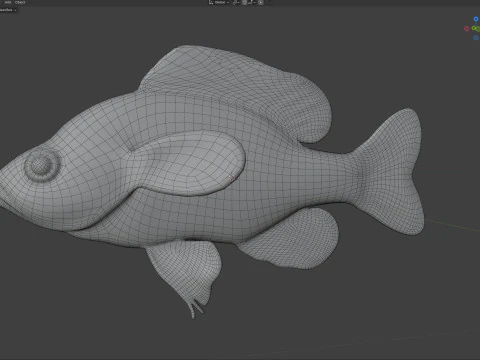
Task: Open the pivot point dropdown
Action: pos(236,2)
